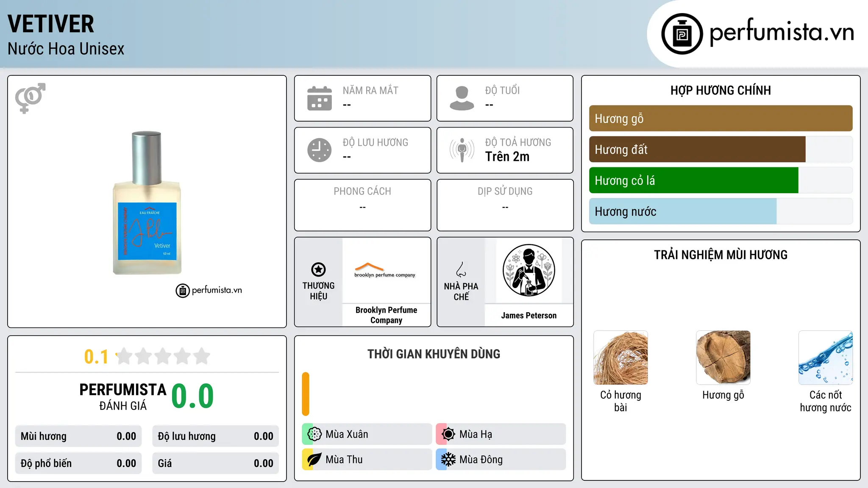The width and height of the screenshot is (868, 488).
Task: Select the Mùa Hạ season label
Action: [476, 434]
